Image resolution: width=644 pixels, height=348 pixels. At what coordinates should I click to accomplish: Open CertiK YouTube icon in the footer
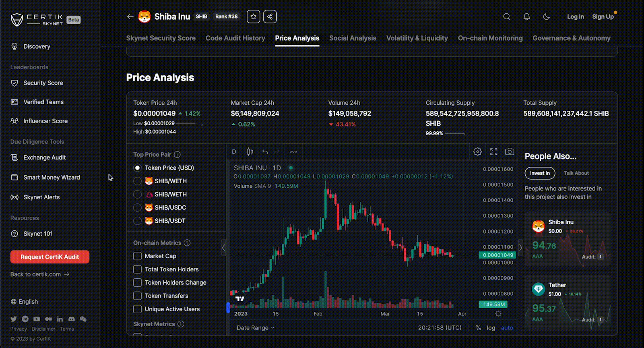(37, 319)
